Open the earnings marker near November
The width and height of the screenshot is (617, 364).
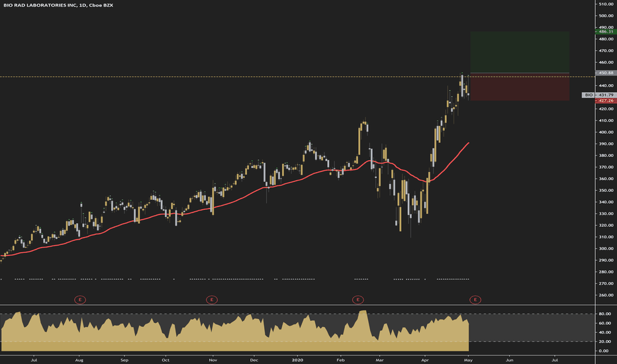click(x=212, y=300)
